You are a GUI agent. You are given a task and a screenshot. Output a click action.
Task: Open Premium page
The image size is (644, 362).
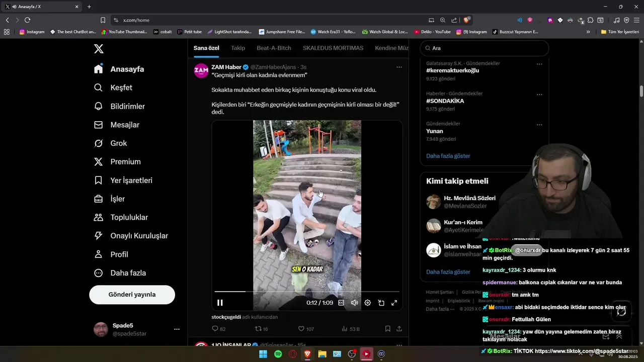coord(117,162)
